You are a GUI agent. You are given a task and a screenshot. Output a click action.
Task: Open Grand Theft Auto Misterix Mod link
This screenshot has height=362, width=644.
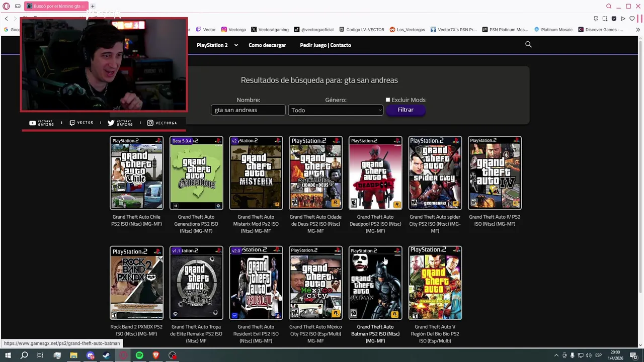pyautogui.click(x=256, y=224)
